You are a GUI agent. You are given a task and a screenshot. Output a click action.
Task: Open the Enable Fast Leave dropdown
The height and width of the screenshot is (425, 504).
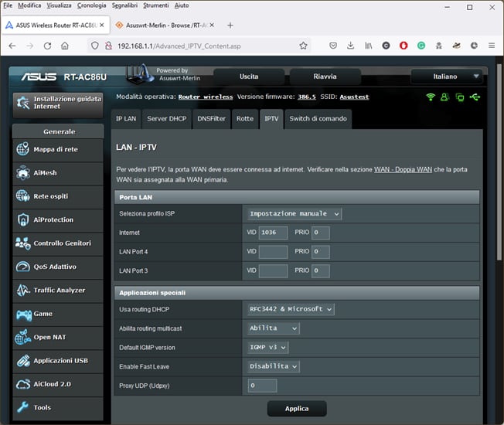274,366
